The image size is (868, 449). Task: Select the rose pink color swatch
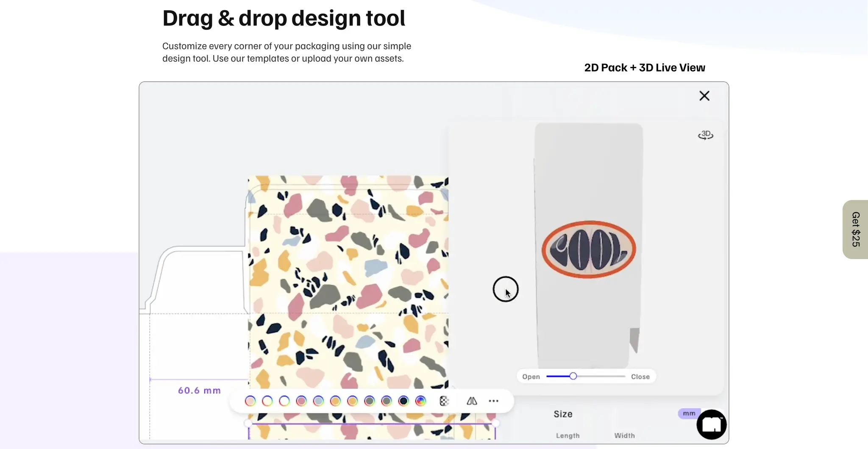[x=301, y=401]
